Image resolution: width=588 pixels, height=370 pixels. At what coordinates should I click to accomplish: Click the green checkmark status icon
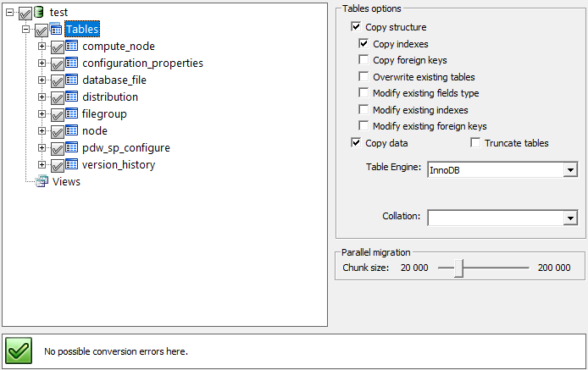(19, 351)
